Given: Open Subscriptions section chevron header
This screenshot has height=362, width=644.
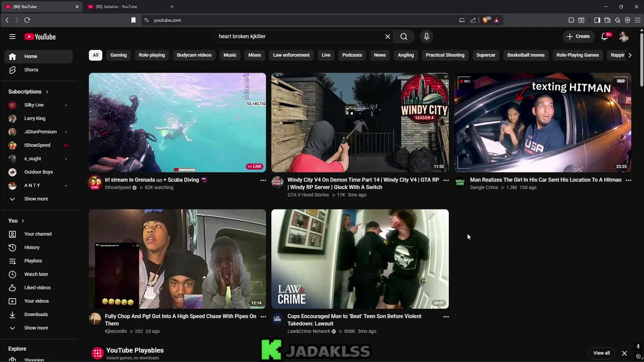Looking at the screenshot, I should tap(28, 92).
